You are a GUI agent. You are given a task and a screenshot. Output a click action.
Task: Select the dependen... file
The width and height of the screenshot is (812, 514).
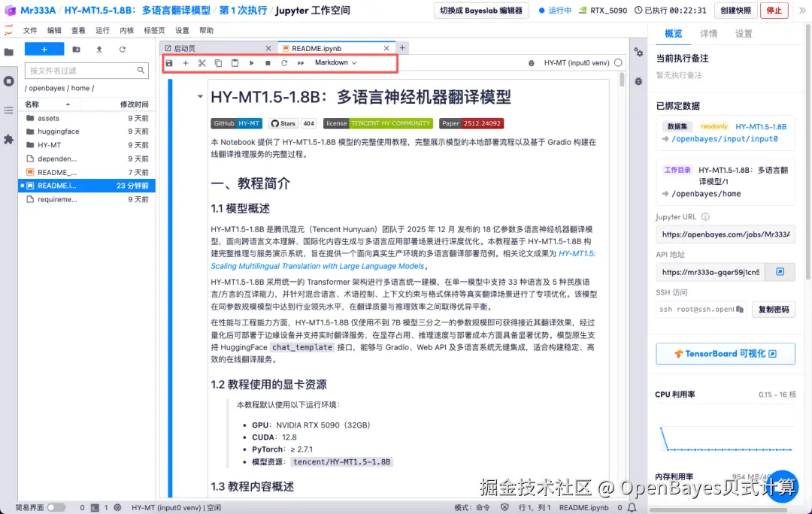click(x=87, y=159)
